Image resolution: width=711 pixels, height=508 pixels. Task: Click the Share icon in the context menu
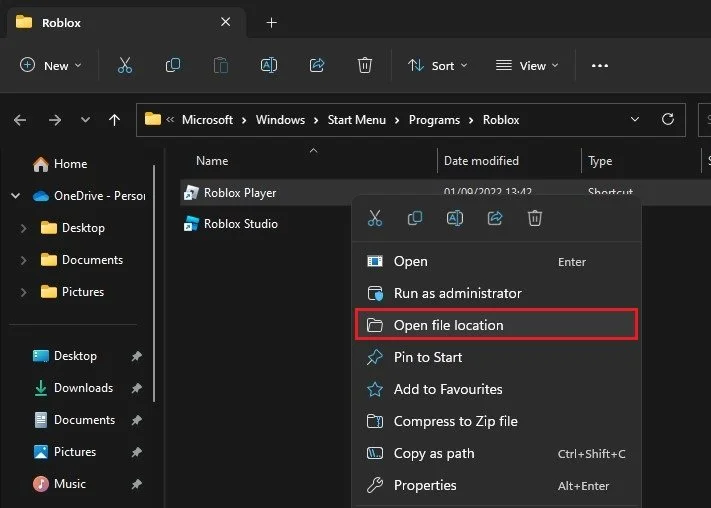[495, 218]
